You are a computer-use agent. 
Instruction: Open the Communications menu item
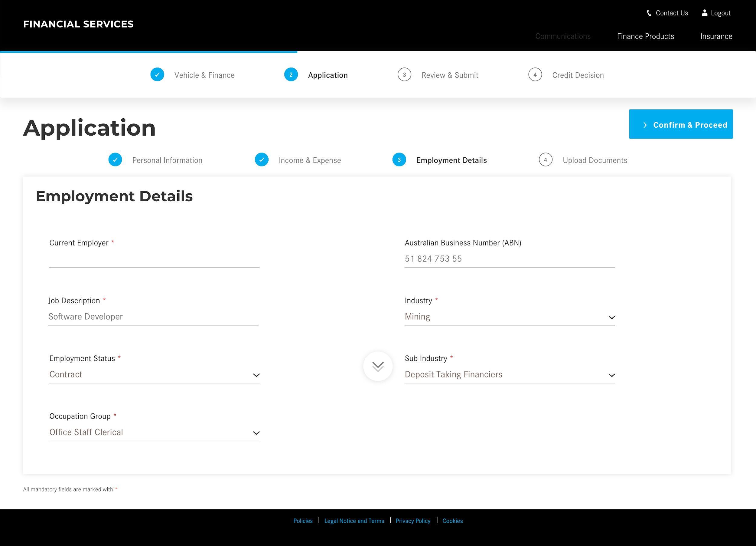(x=563, y=36)
